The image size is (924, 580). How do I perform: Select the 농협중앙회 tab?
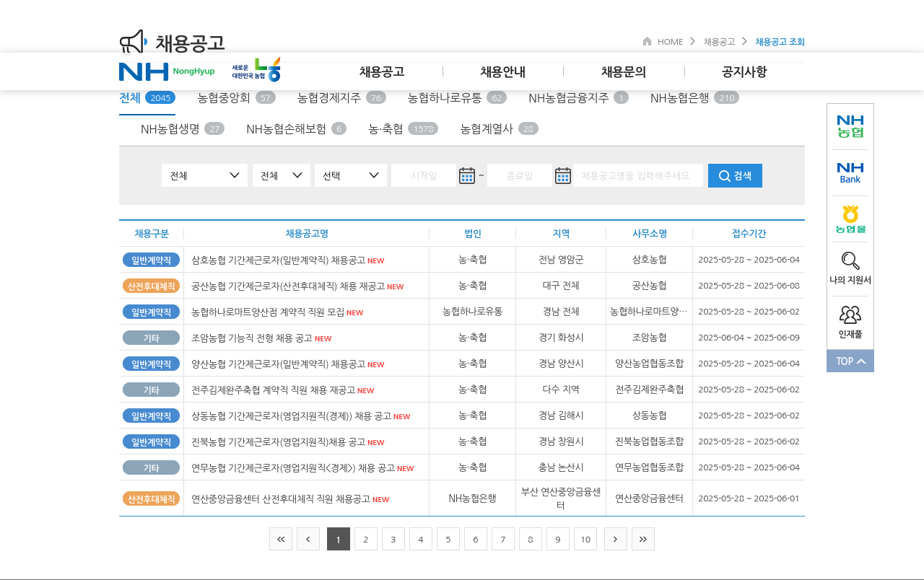(236, 97)
